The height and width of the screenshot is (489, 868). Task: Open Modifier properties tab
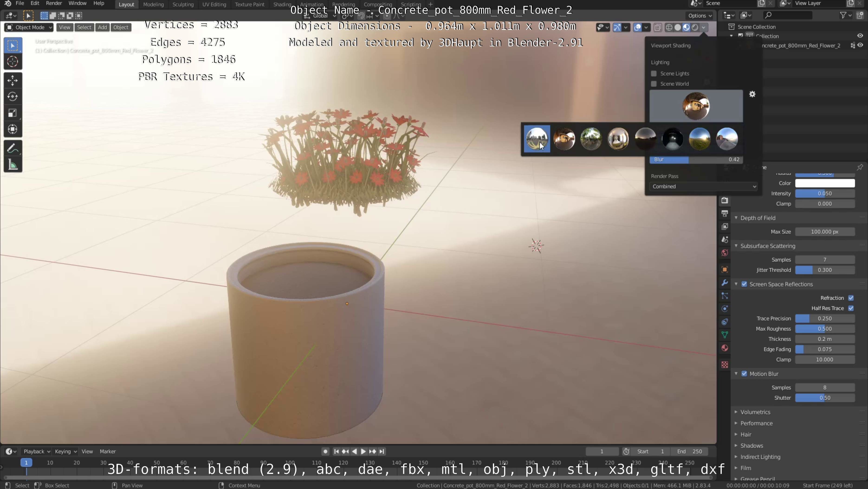click(x=725, y=283)
